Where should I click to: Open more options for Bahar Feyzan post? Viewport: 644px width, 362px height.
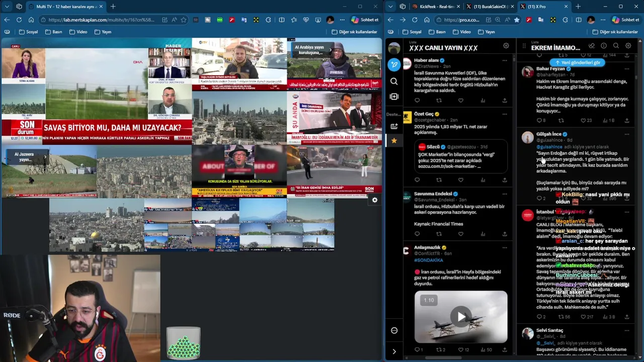coord(626,69)
